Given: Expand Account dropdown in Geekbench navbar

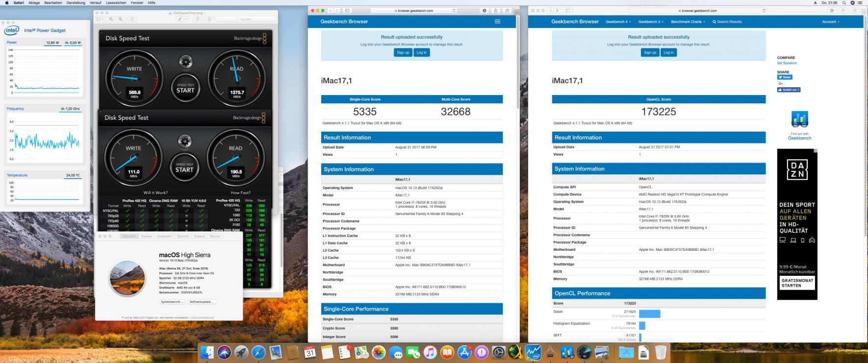Looking at the screenshot, I should point(830,22).
